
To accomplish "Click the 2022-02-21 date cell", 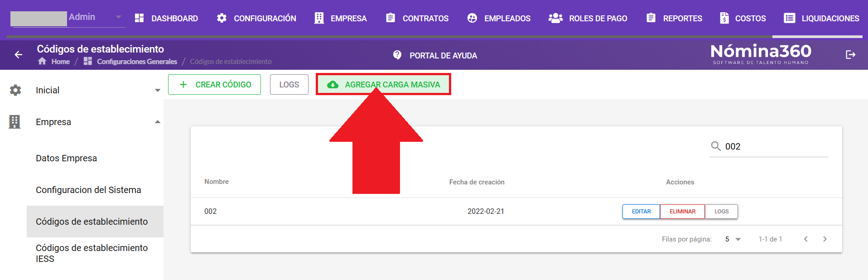I will coord(486,212).
